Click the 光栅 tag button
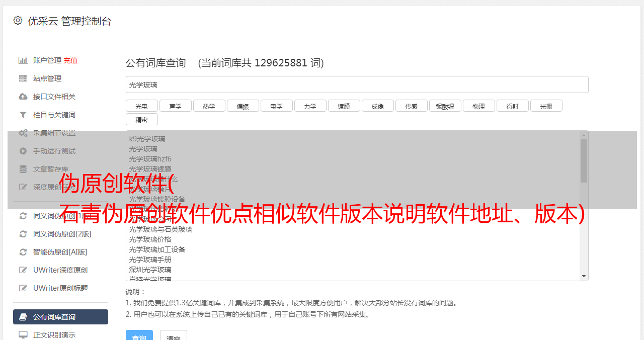Image resolution: width=644 pixels, height=340 pixels. tap(546, 106)
